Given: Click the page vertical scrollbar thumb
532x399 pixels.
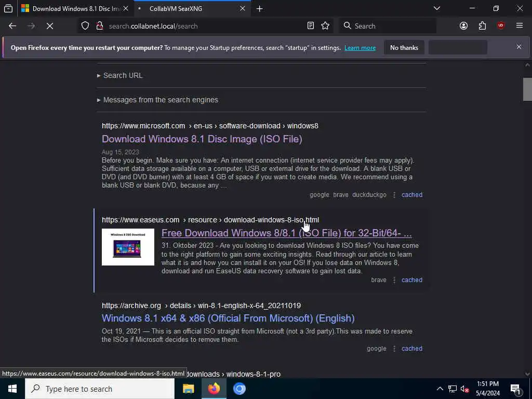Looking at the screenshot, I should pyautogui.click(x=527, y=89).
